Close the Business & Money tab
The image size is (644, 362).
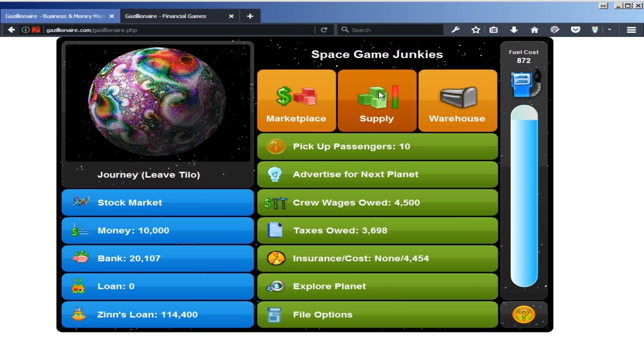pos(112,16)
